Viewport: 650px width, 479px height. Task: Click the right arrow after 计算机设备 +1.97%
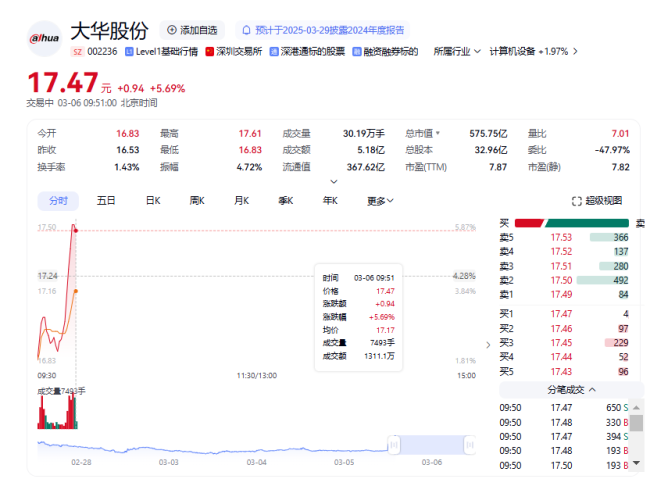[575, 51]
